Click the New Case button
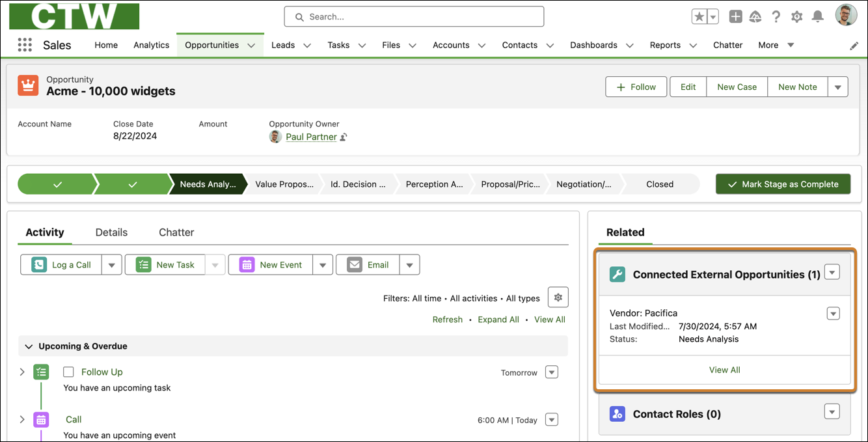Image resolution: width=868 pixels, height=442 pixels. tap(737, 87)
